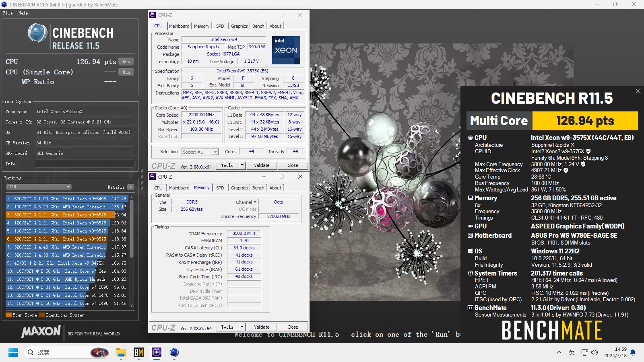
Task: Click Tools button in top CPU-Z
Action: (x=227, y=165)
